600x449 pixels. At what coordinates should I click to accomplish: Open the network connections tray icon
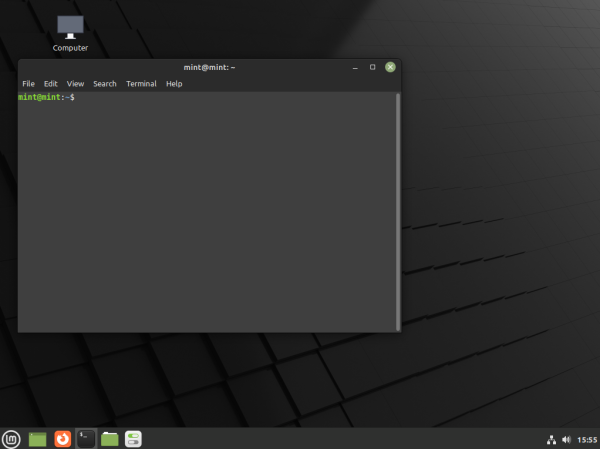[x=551, y=439]
